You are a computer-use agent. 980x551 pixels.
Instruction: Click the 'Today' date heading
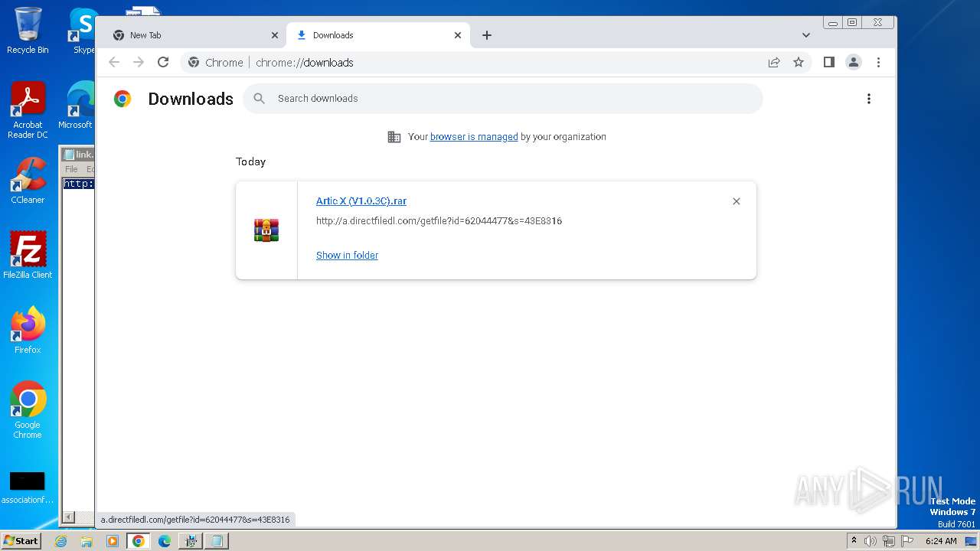pyautogui.click(x=250, y=161)
